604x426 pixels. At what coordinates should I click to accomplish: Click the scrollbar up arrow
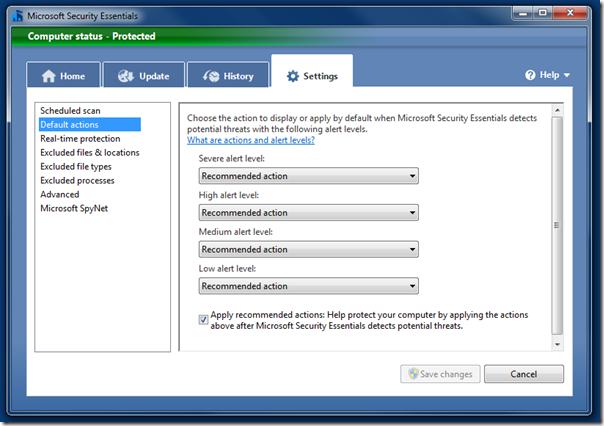tap(557, 111)
